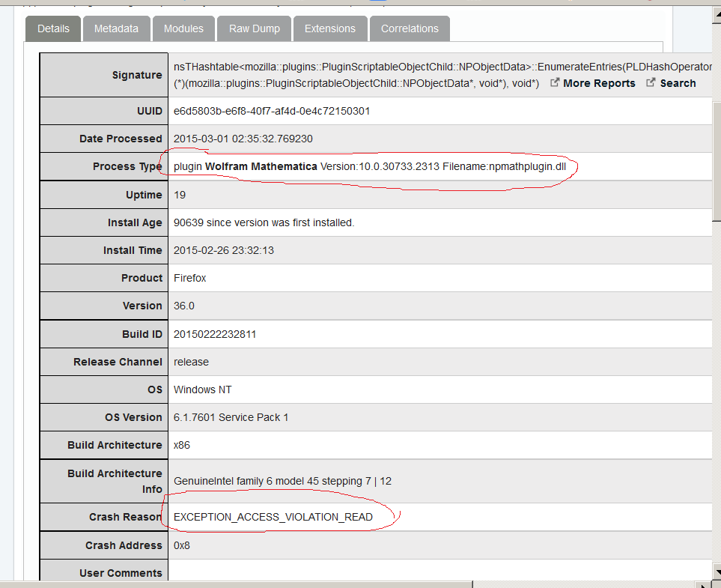Click the release channel value release
This screenshot has height=588, width=721.
pyautogui.click(x=191, y=362)
